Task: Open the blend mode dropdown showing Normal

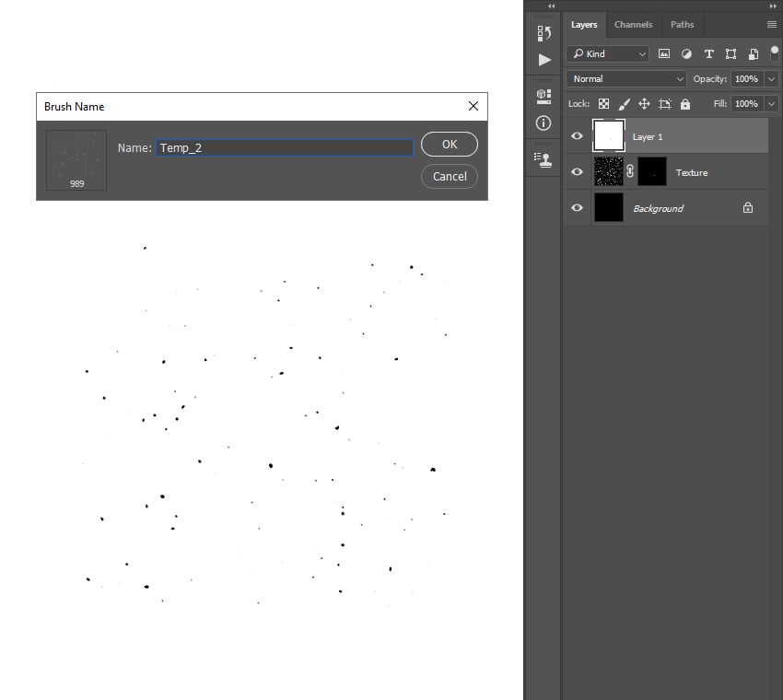Action: [625, 78]
